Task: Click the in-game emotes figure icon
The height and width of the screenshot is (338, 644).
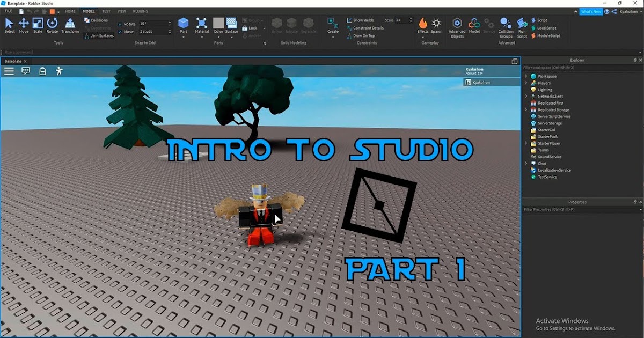Action: [59, 71]
